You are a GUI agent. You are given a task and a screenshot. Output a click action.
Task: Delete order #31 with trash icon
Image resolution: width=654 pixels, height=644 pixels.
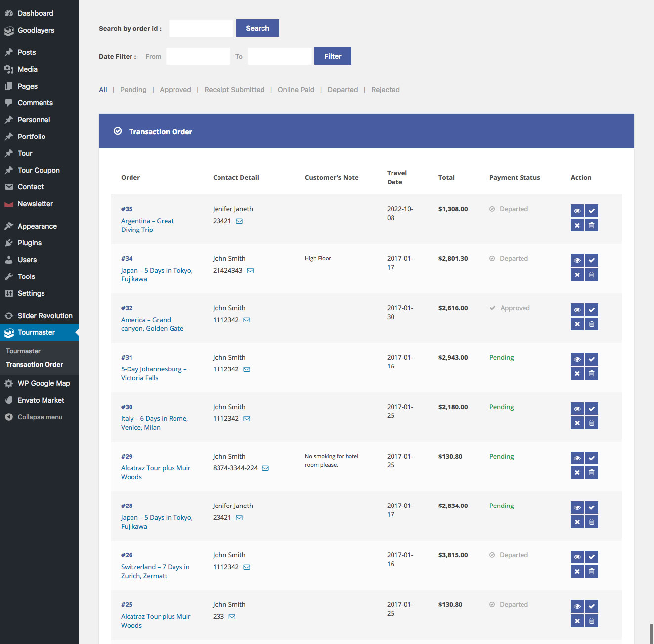(591, 373)
